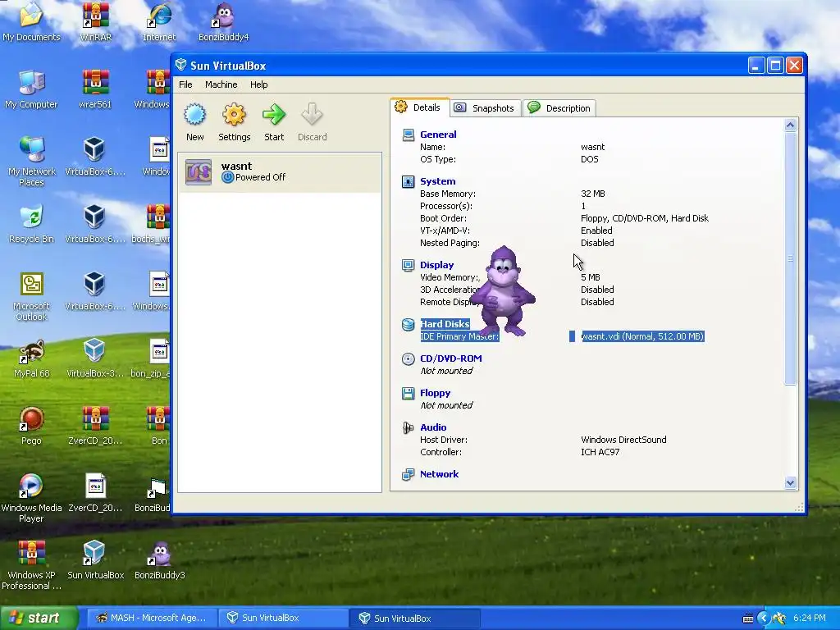Select the Microsoft Outlook desktop icon

(32, 295)
